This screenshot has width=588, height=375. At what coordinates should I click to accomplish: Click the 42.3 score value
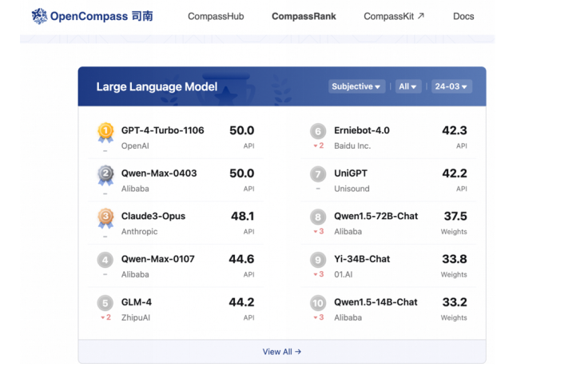pyautogui.click(x=455, y=130)
